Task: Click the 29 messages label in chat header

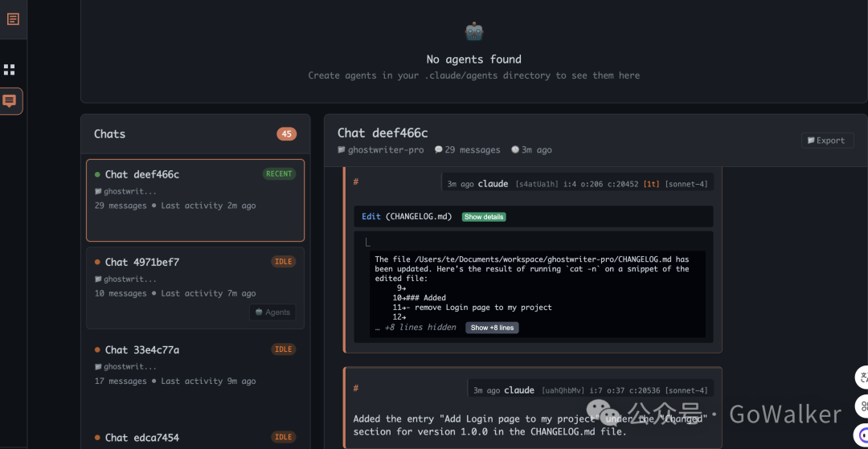Action: pos(468,150)
